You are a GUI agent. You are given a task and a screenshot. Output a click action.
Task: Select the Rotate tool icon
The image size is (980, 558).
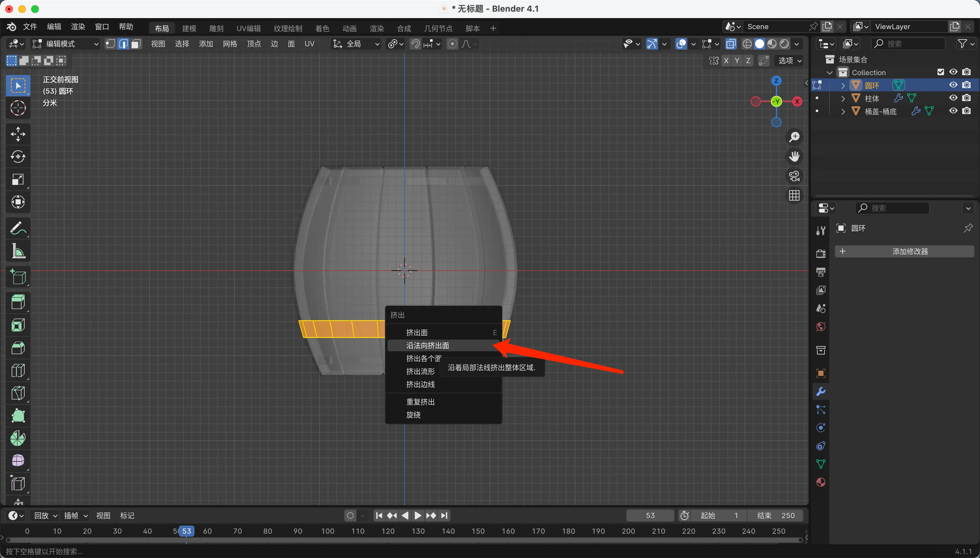coord(18,157)
